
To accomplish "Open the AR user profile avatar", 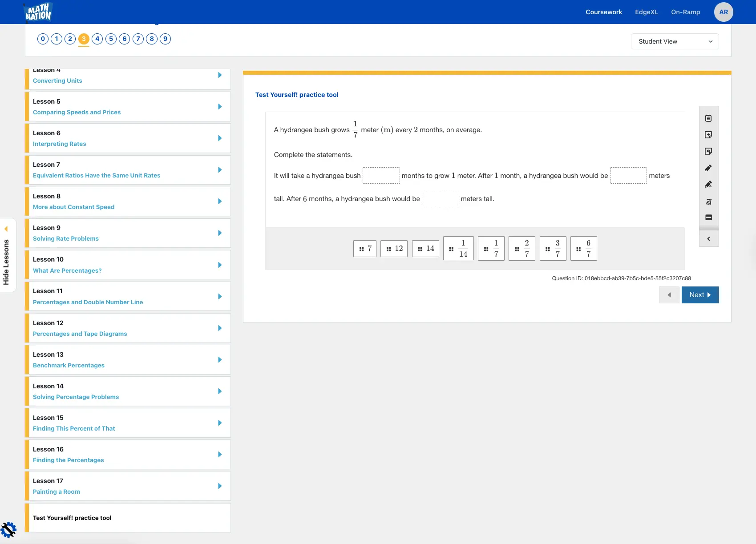I will tap(724, 12).
